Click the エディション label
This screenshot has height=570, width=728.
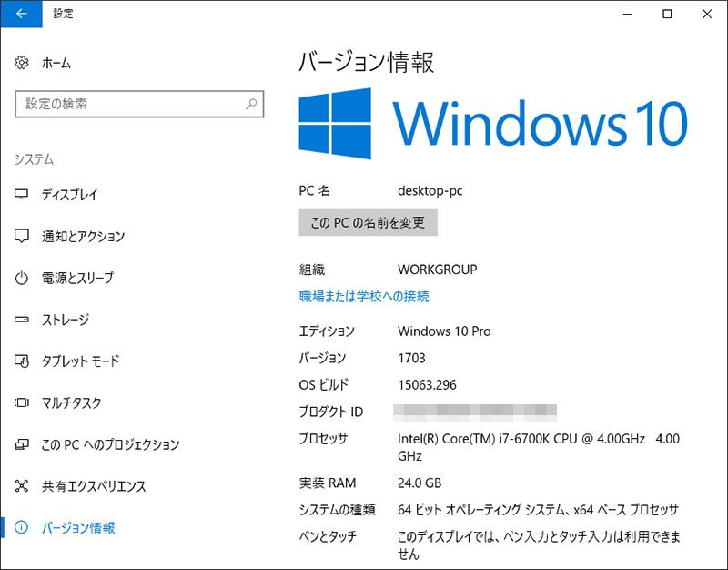click(x=327, y=331)
